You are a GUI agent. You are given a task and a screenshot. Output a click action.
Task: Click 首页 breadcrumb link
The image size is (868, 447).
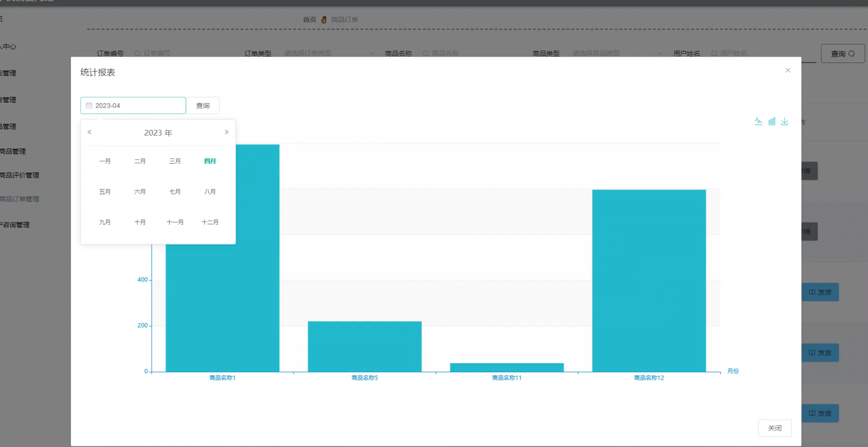(309, 20)
